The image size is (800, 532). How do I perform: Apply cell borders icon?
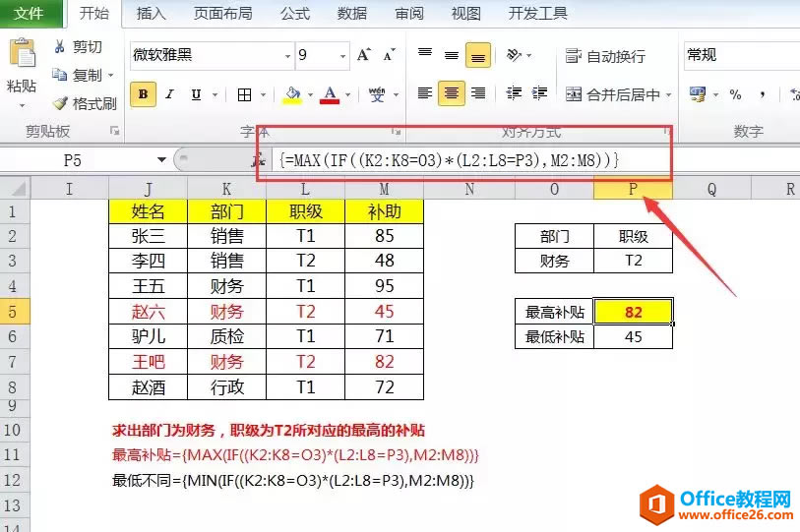(244, 94)
